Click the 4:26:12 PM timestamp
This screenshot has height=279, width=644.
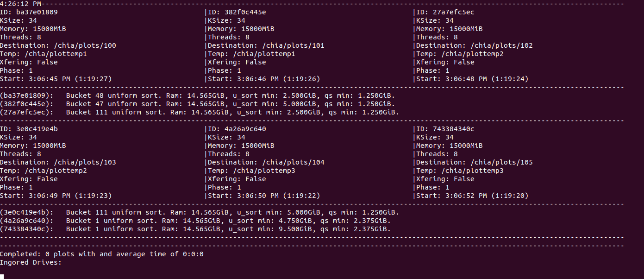pos(20,3)
